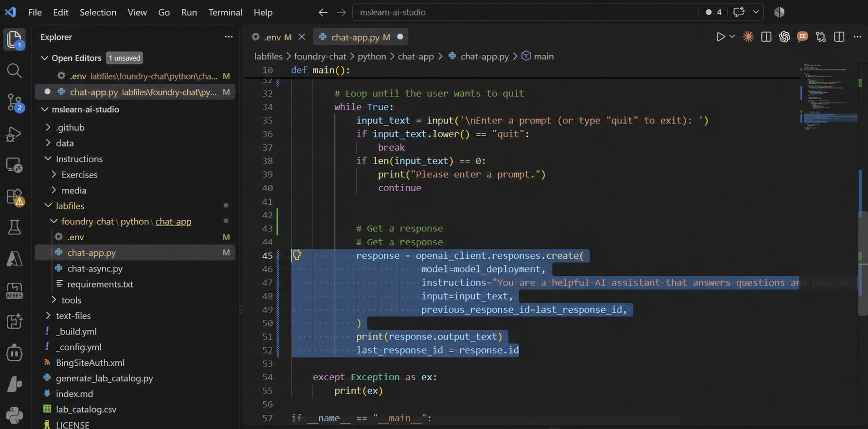The width and height of the screenshot is (868, 429).
Task: Go forward with the navigation arrow
Action: [342, 12]
